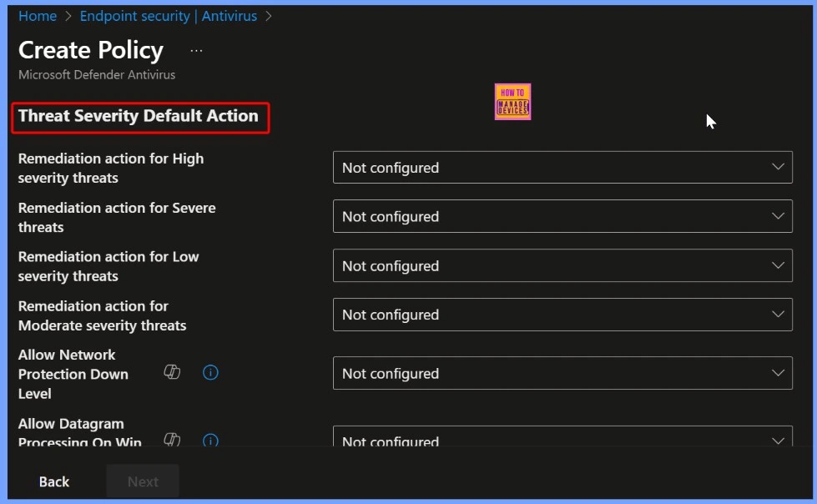The width and height of the screenshot is (817, 504).
Task: Click the Back button
Action: (x=54, y=481)
